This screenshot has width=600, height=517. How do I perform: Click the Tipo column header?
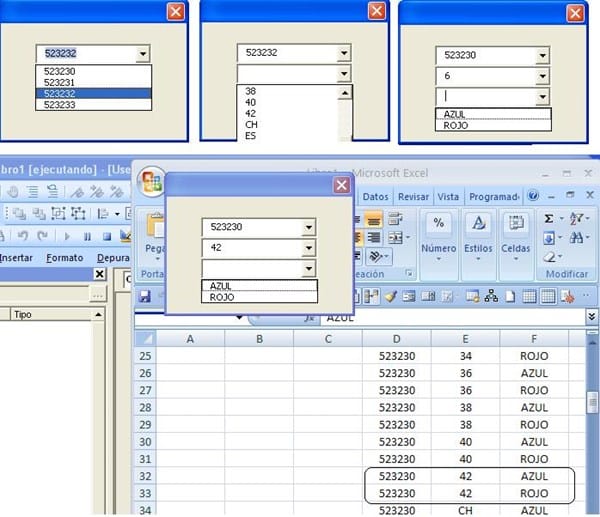52,315
